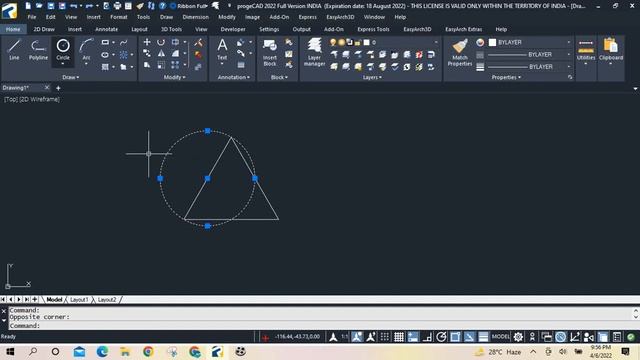The image size is (640, 360).
Task: Expand the Layers panel
Action: [372, 77]
